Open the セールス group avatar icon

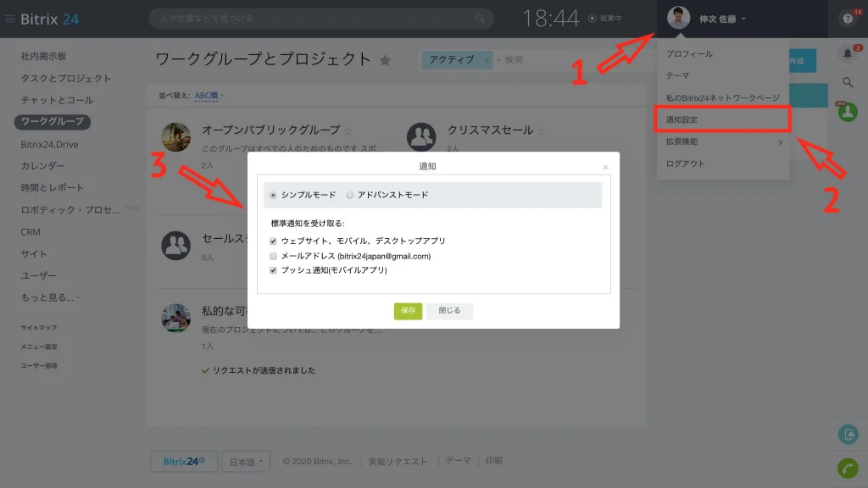tap(176, 246)
